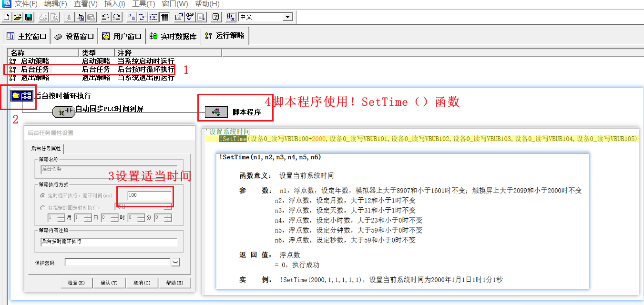Click the 策略名称 field showing 后台任务
Image resolution: width=644 pixels, height=305 pixels.
tap(109, 169)
